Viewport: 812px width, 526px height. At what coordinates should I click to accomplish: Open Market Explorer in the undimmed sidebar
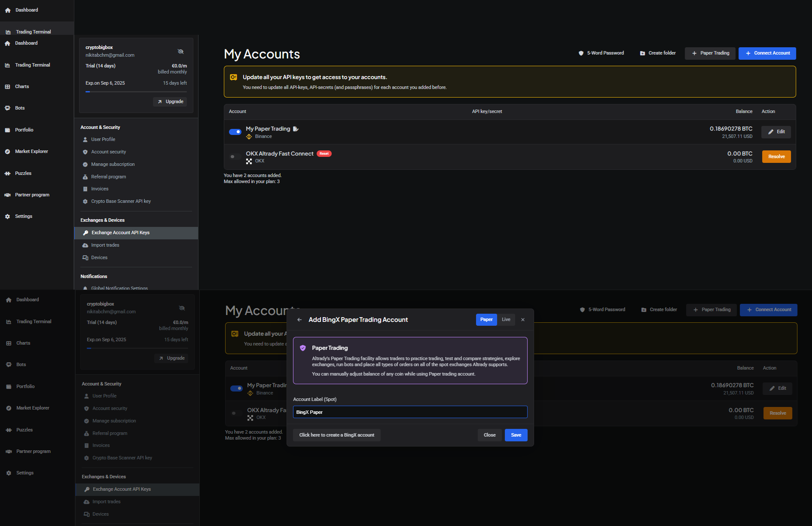tap(27, 151)
